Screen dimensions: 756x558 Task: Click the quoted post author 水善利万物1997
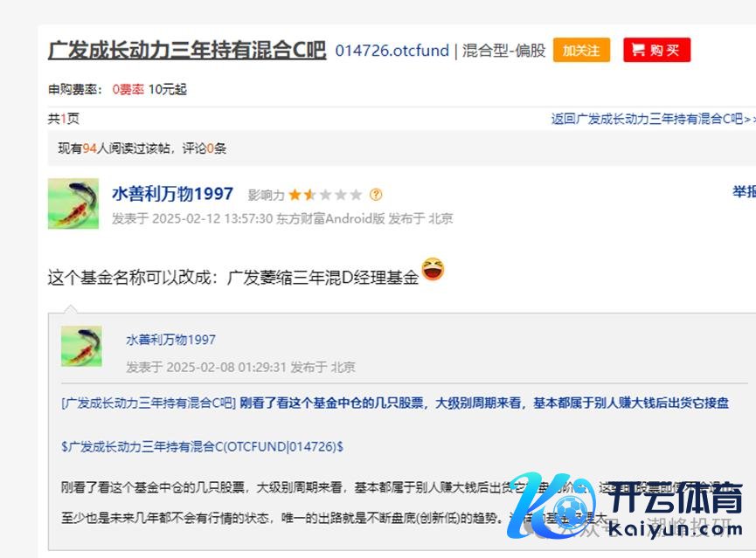(x=170, y=340)
